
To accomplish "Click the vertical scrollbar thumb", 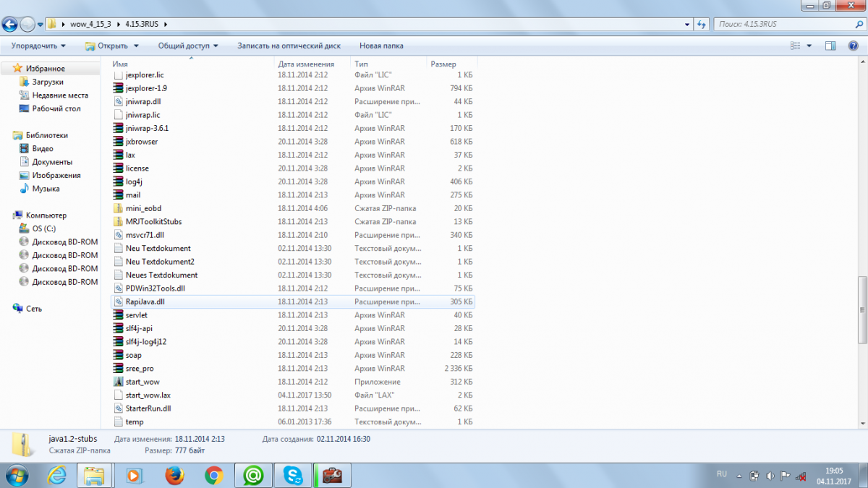I will (x=861, y=312).
